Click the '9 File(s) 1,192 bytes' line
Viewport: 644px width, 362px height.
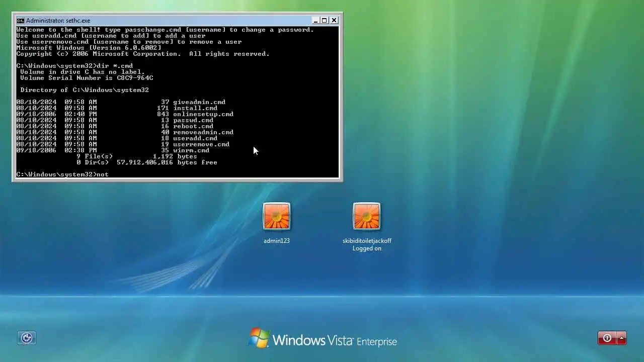click(x=137, y=156)
